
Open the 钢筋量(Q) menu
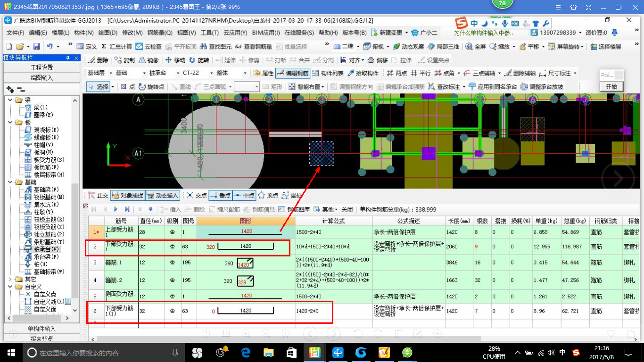pos(160,33)
